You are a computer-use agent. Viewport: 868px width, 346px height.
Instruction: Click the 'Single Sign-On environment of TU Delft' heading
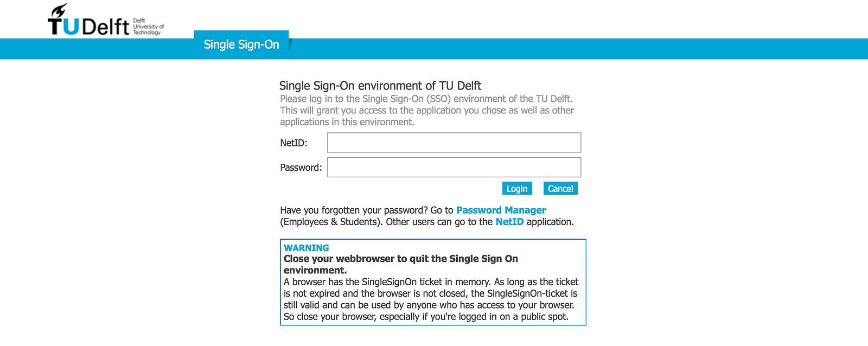(x=380, y=86)
